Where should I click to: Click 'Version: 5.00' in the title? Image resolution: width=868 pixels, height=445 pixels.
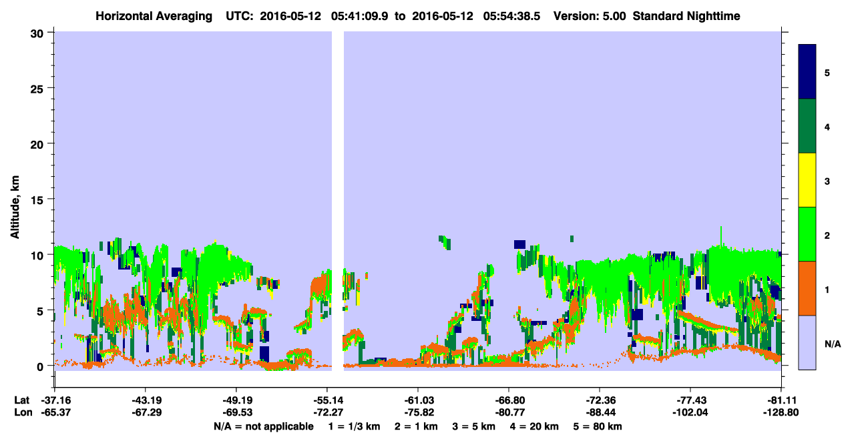coord(590,16)
